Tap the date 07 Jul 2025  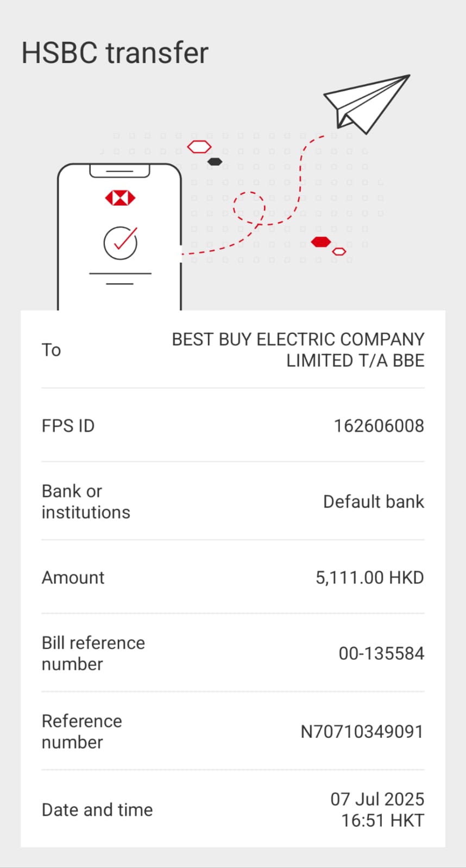point(377,799)
